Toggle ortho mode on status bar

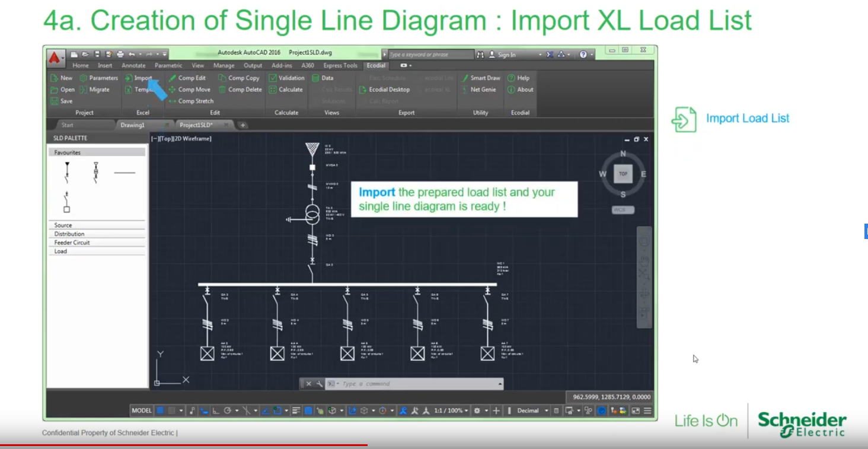pyautogui.click(x=216, y=410)
